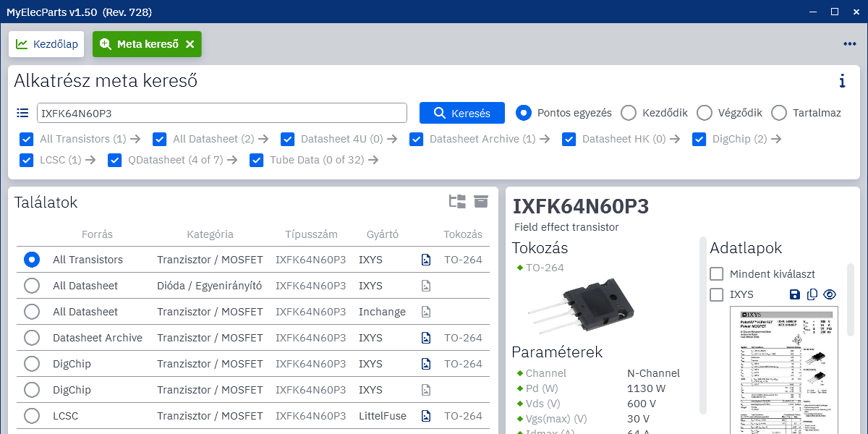Click the archive icon above the results list

click(481, 201)
